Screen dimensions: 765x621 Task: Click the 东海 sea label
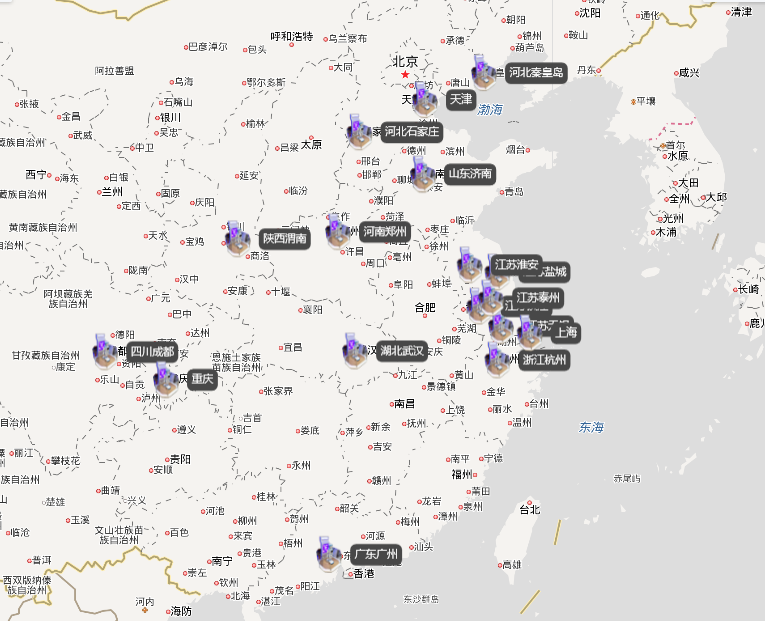click(x=591, y=427)
